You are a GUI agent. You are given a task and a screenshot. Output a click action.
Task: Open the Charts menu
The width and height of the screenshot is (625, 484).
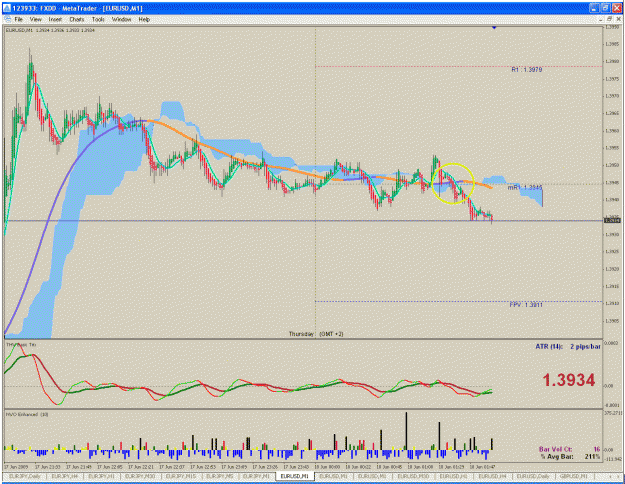coord(77,19)
